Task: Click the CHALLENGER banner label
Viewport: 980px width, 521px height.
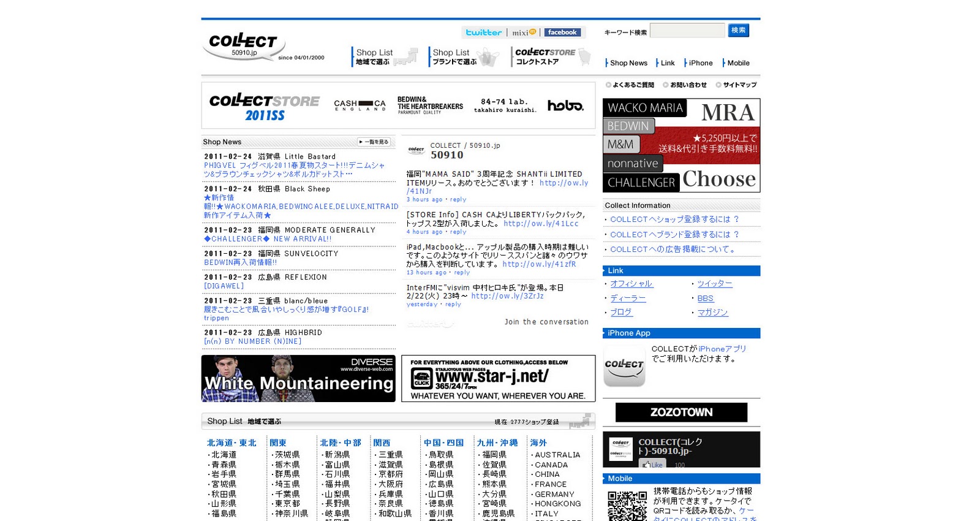Action: click(x=641, y=183)
